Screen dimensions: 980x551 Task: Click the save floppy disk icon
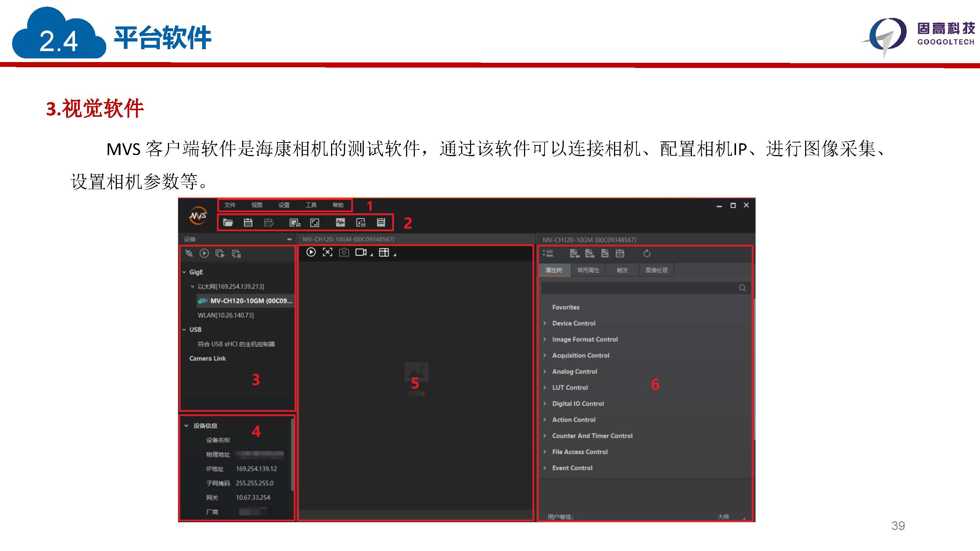tap(248, 223)
